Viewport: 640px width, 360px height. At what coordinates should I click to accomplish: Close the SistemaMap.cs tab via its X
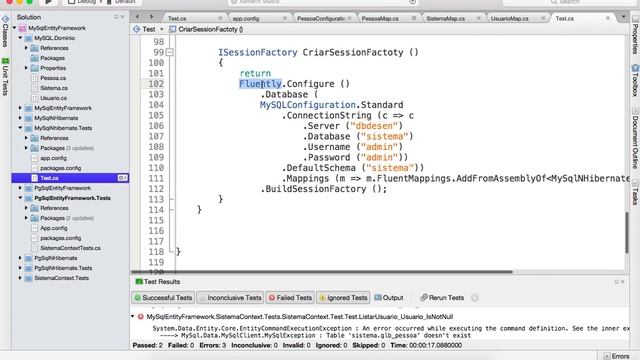click(x=478, y=18)
